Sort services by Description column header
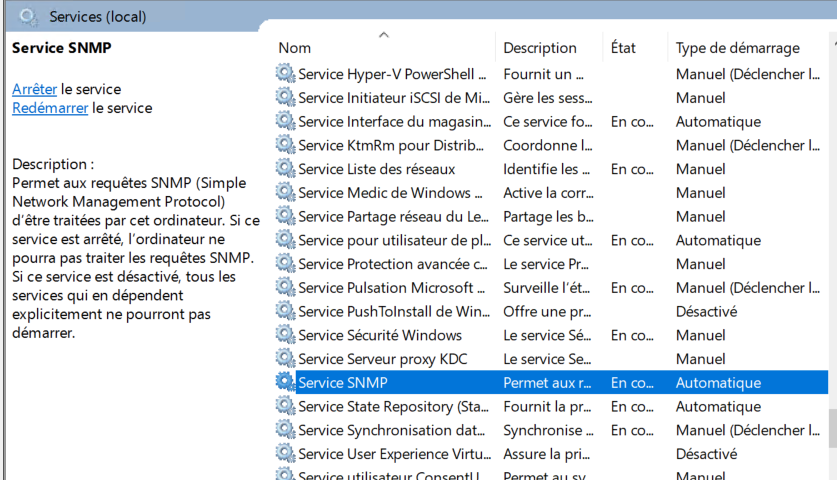 tap(540, 48)
